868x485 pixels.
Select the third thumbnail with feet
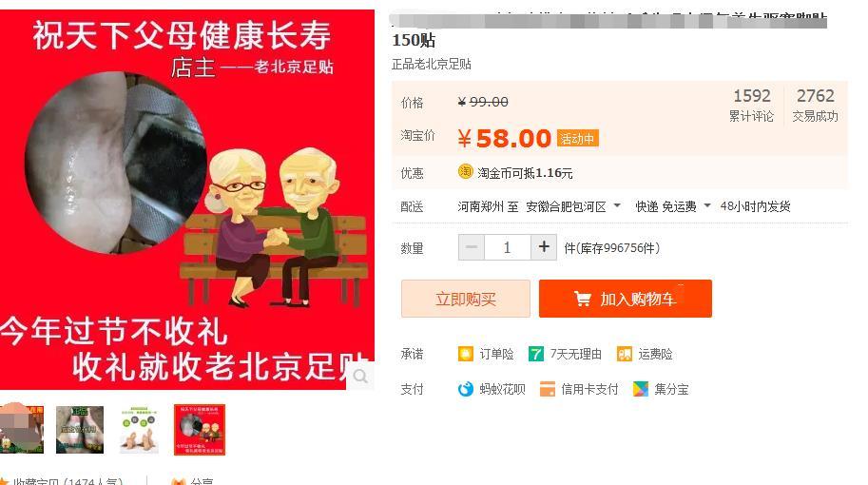[139, 430]
